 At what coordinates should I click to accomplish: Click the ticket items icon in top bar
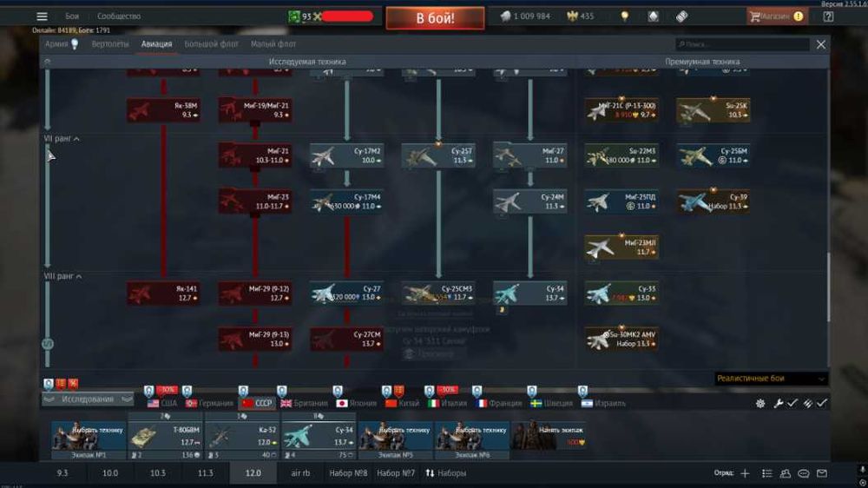click(681, 16)
